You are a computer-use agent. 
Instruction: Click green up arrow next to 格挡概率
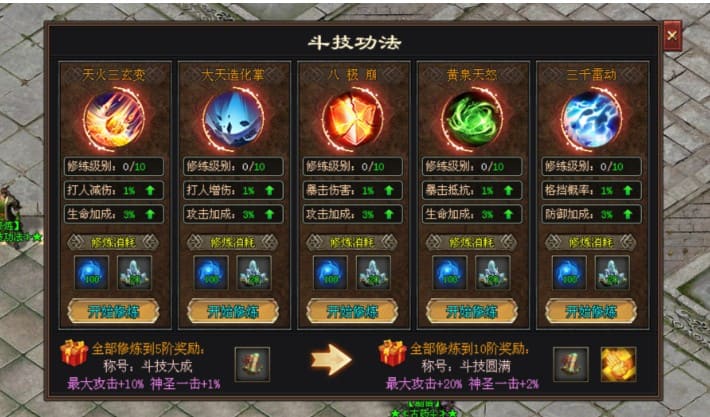point(628,191)
